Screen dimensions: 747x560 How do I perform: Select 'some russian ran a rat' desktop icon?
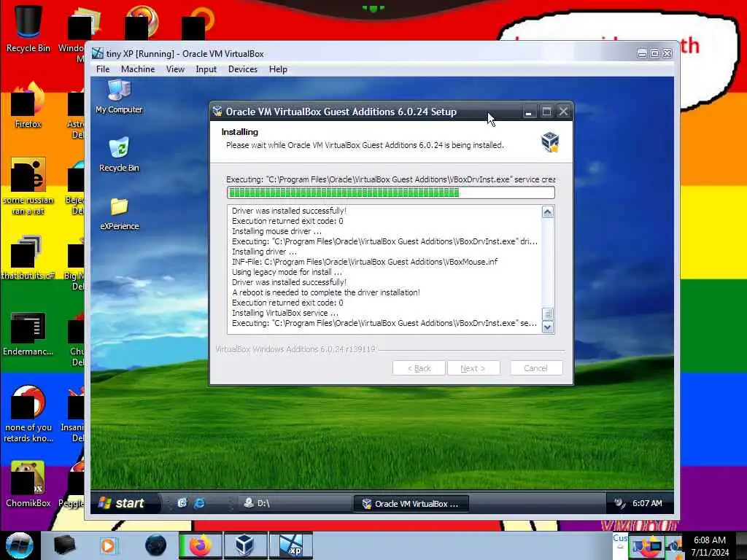28,186
